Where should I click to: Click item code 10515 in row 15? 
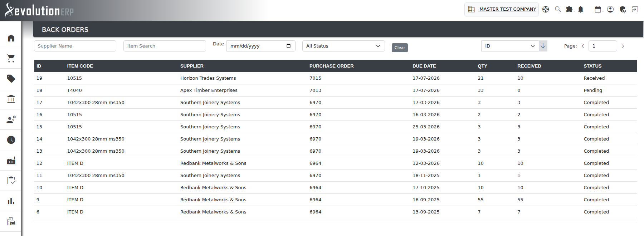(x=74, y=127)
